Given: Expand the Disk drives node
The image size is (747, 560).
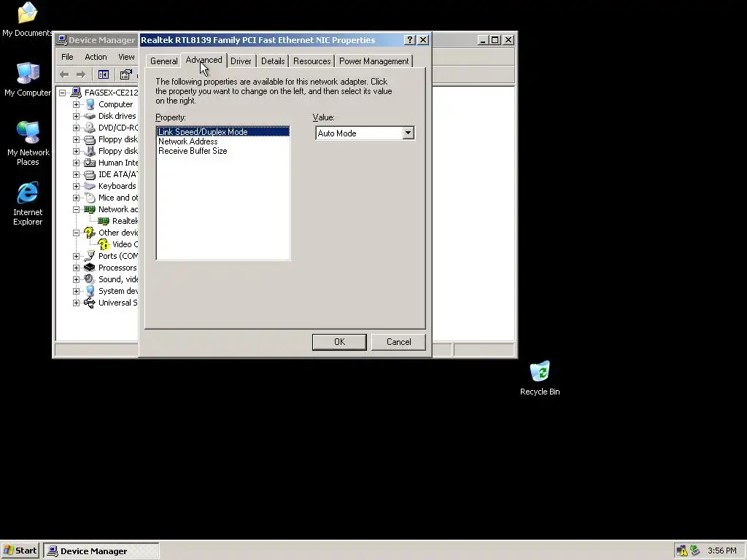Looking at the screenshot, I should (x=76, y=116).
